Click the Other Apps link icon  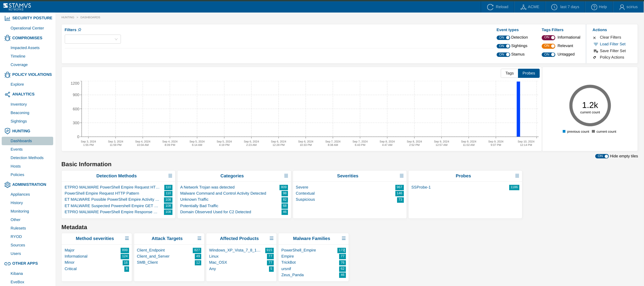click(x=7, y=263)
